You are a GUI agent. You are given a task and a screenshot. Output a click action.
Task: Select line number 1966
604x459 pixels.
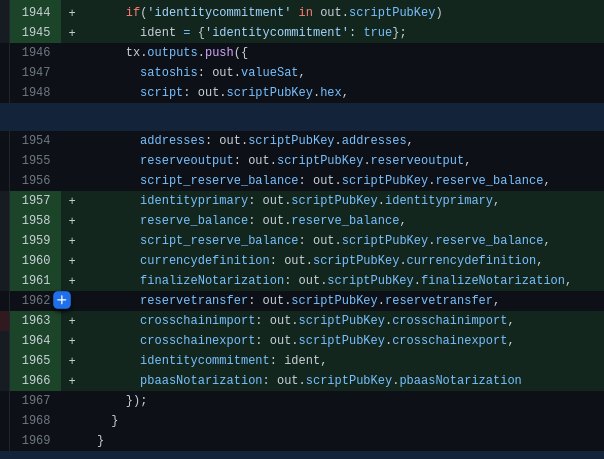coord(36,380)
